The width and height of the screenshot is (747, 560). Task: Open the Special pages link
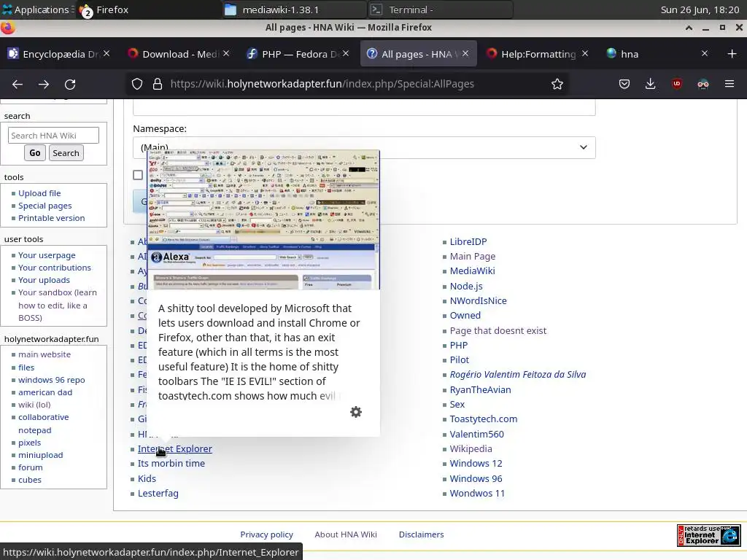click(x=45, y=206)
